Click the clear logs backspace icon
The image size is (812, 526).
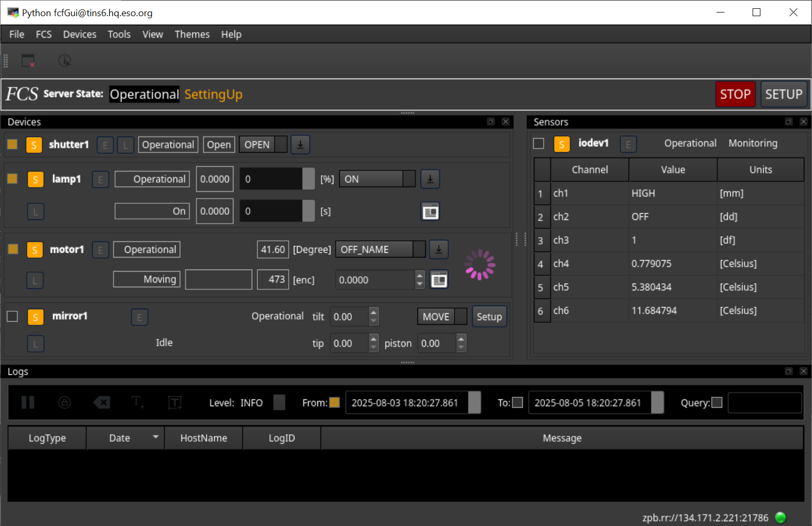101,402
